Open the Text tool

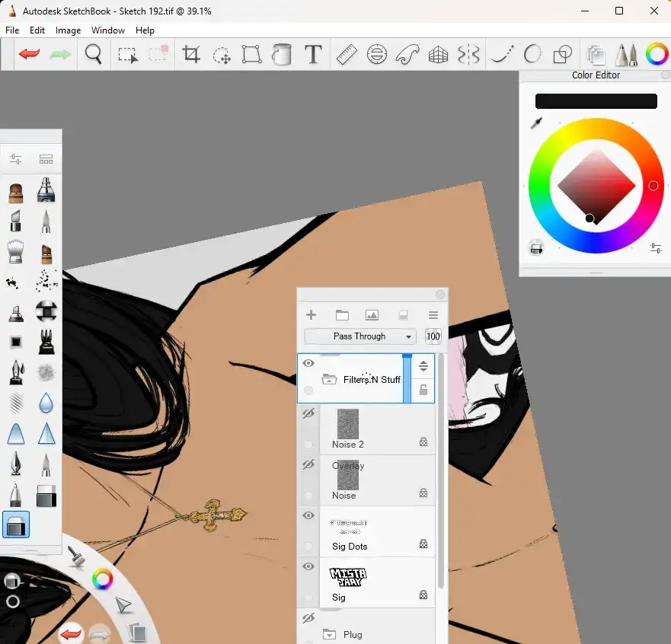coord(312,54)
